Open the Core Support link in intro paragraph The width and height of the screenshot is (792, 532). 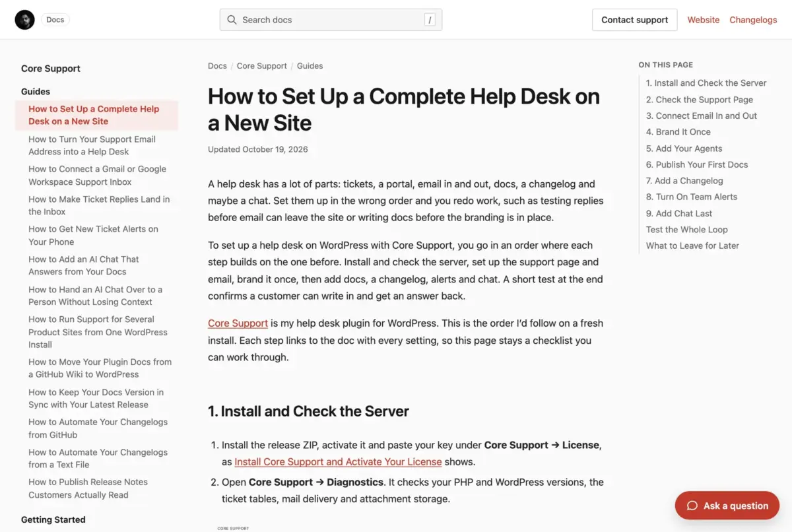[x=238, y=323]
